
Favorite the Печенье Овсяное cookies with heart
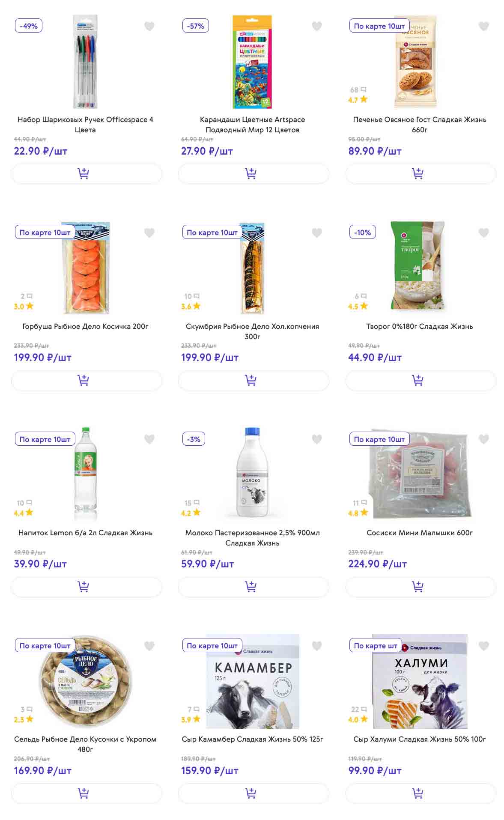(x=483, y=27)
